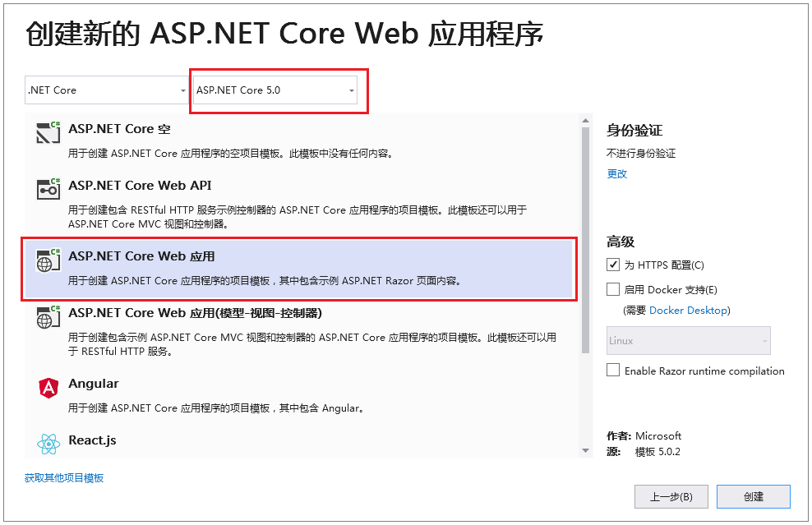Check Enable Razor runtime compilation
Image resolution: width=812 pixels, height=525 pixels.
click(x=613, y=370)
